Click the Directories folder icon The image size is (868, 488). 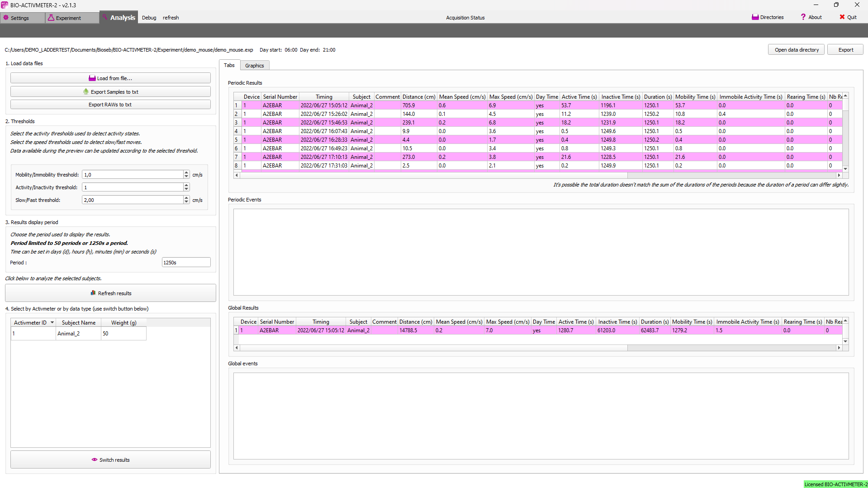755,17
